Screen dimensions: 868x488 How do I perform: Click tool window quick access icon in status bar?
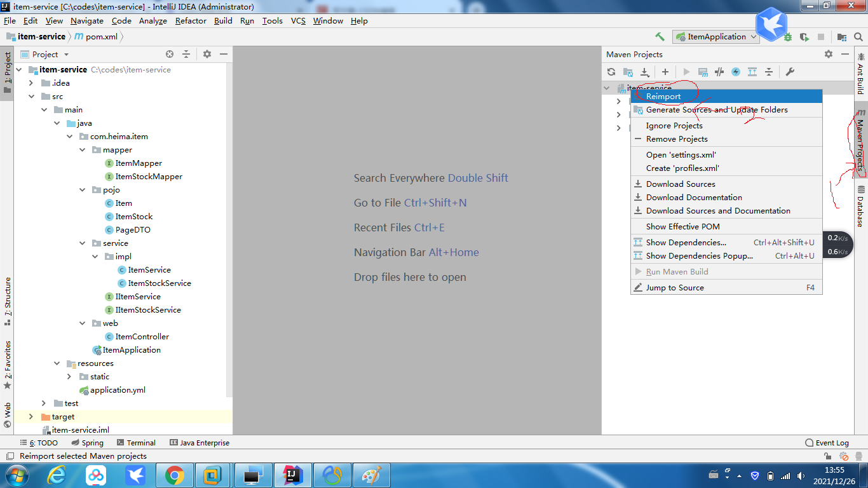point(10,456)
